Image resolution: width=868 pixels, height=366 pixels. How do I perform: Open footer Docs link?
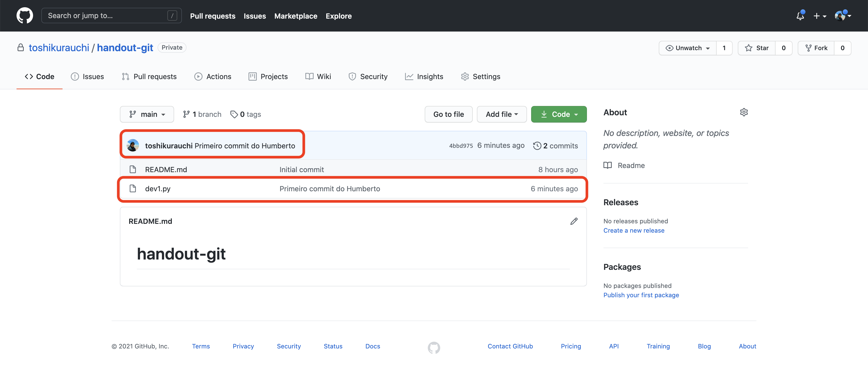point(373,346)
